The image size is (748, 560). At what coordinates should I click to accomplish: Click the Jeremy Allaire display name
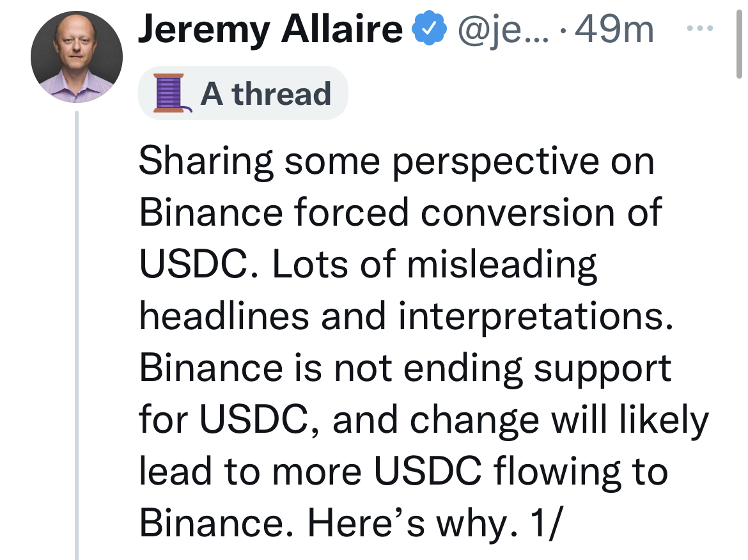coord(270,30)
